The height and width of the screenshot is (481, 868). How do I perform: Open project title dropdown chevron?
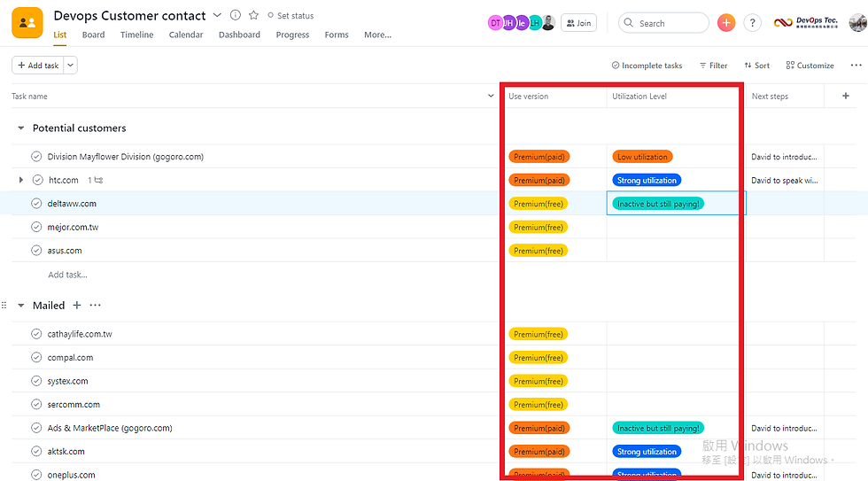(x=217, y=15)
